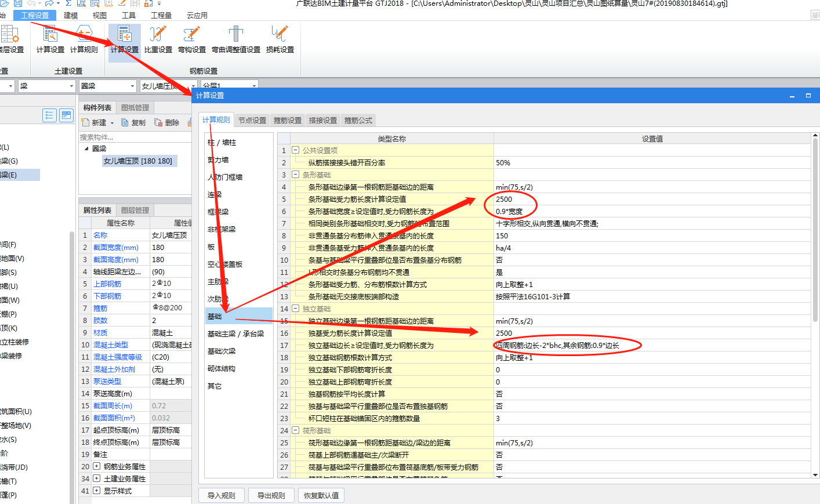820x504 pixels.
Task: Expand 土建业务属性 property group
Action: pos(96,478)
